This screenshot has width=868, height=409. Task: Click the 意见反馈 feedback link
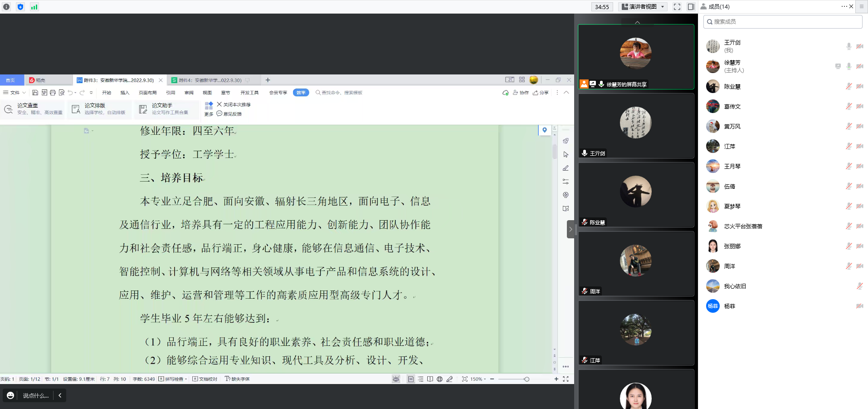[229, 114]
